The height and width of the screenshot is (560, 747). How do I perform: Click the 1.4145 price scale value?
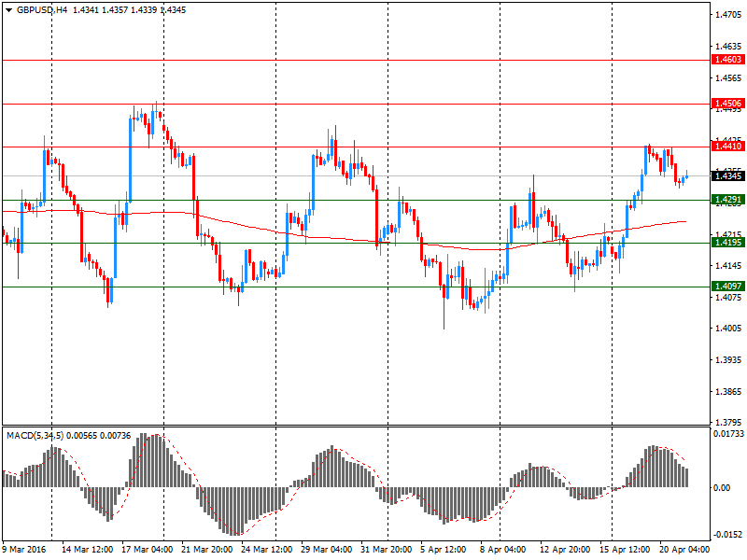(x=728, y=266)
